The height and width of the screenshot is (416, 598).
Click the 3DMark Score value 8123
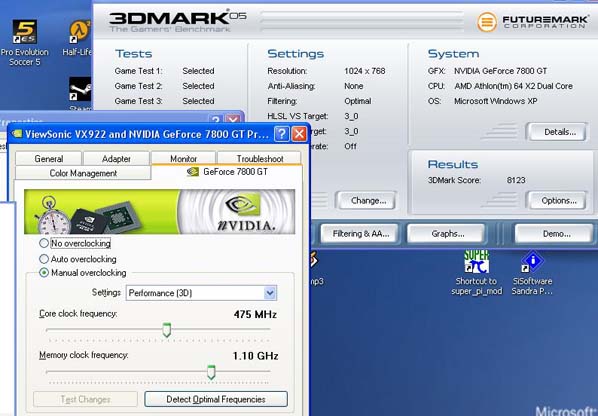(516, 180)
